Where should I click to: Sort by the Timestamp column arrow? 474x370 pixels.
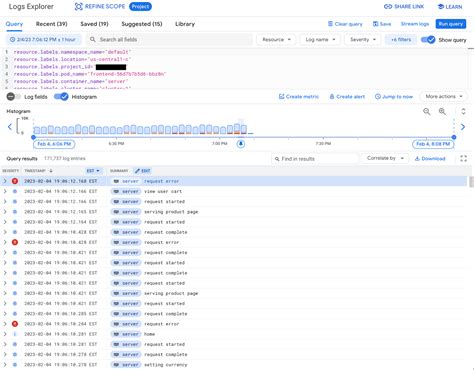point(51,171)
